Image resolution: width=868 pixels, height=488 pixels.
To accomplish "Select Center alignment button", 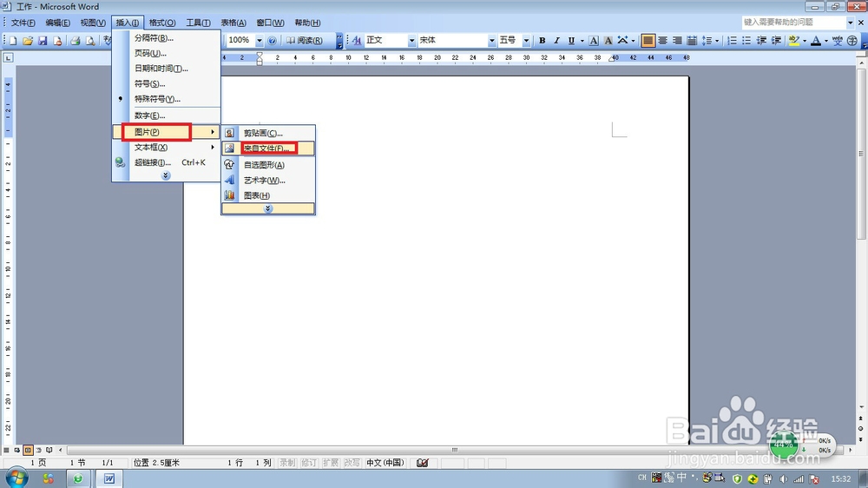I will click(662, 41).
